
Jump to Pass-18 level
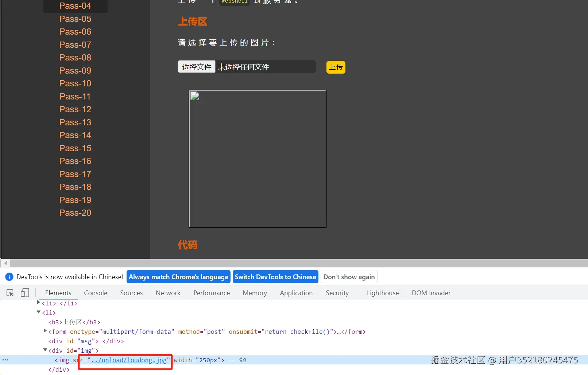pyautogui.click(x=75, y=187)
